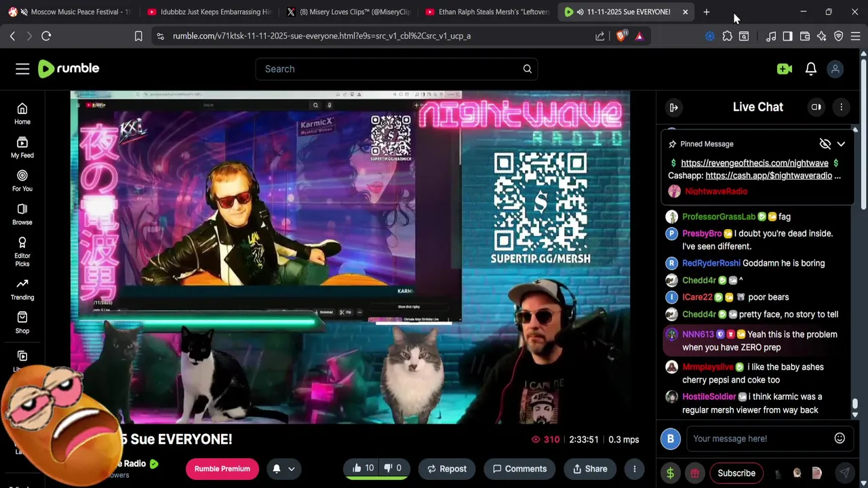Click the live chat scrollbar thumb
Image resolution: width=868 pixels, height=488 pixels.
point(855,404)
